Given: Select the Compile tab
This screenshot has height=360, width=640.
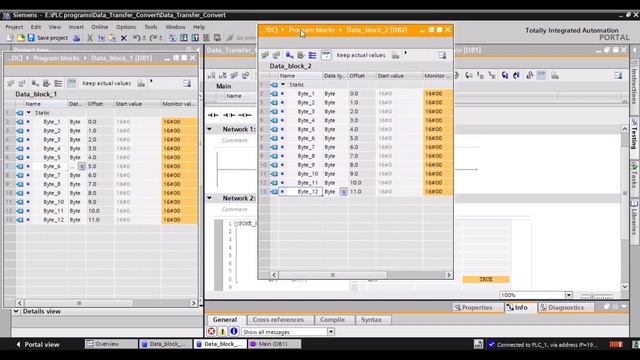Looking at the screenshot, I should point(333,320).
